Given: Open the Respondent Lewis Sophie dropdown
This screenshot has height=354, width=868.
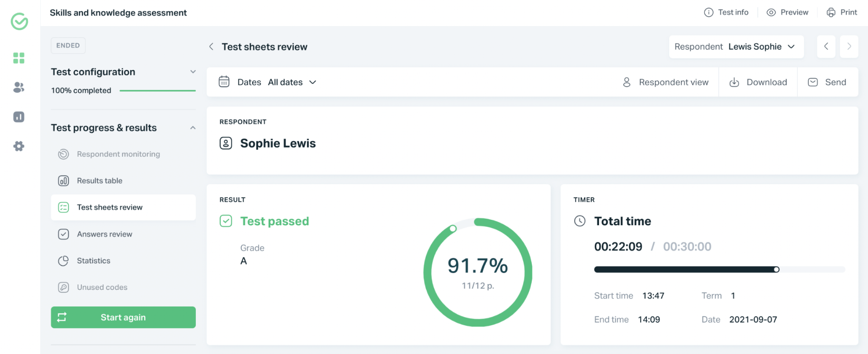Looking at the screenshot, I should click(736, 47).
